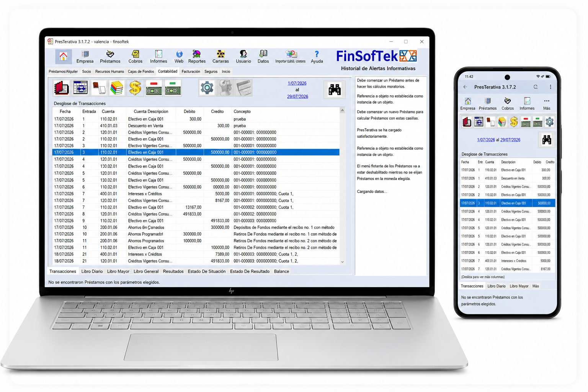Tap the refresh icon in phone header

[x=536, y=87]
